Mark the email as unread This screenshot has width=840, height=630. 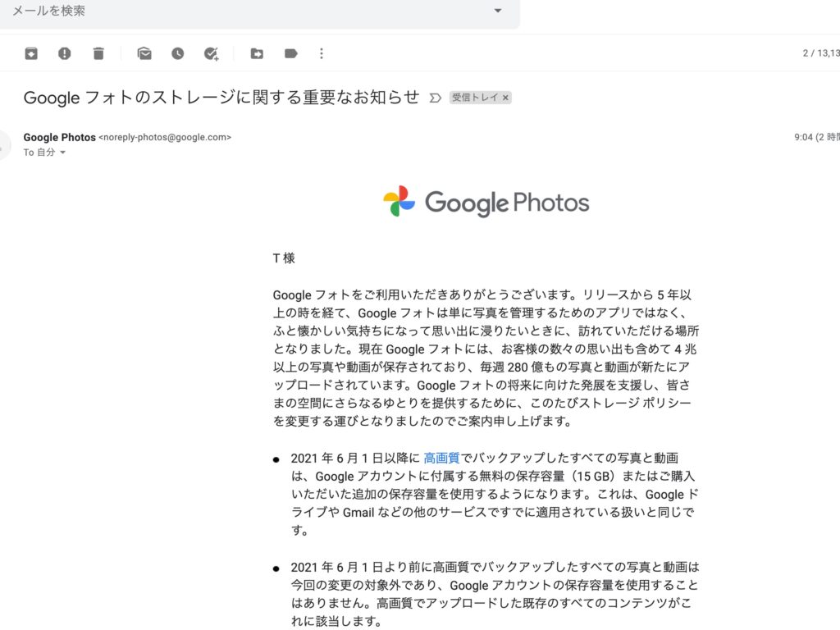(144, 53)
